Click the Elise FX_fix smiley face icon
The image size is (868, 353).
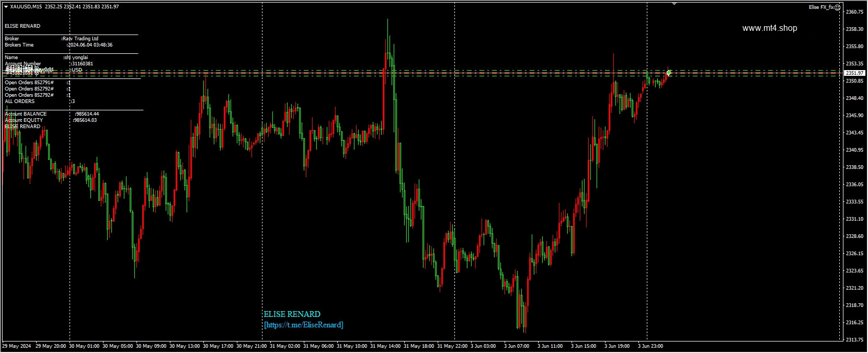837,7
